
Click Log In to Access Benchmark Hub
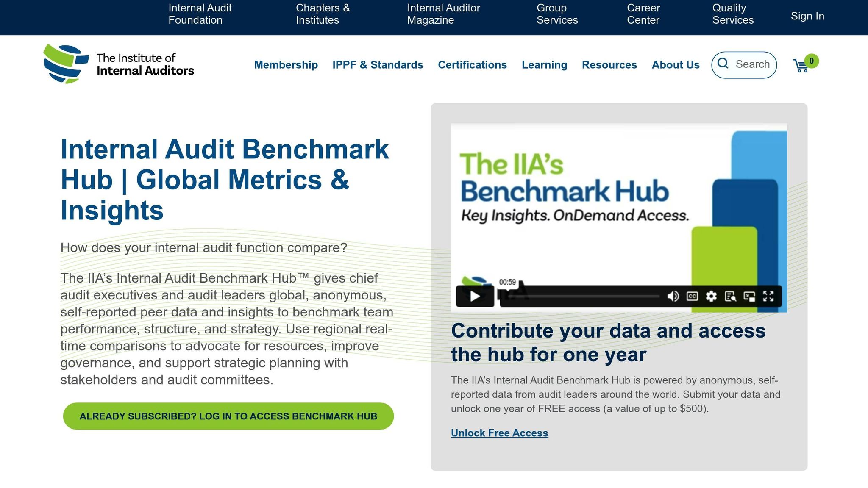[228, 416]
